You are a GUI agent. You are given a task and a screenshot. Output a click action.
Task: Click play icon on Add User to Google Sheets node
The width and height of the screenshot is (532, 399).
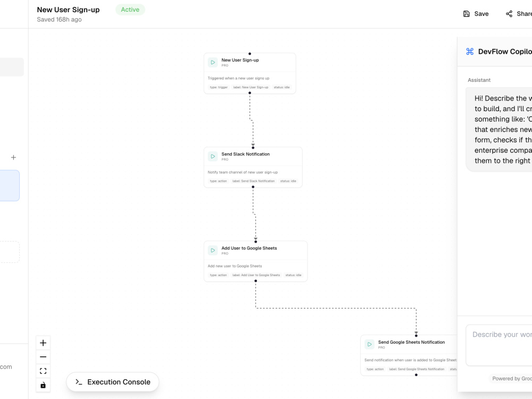coord(213,251)
